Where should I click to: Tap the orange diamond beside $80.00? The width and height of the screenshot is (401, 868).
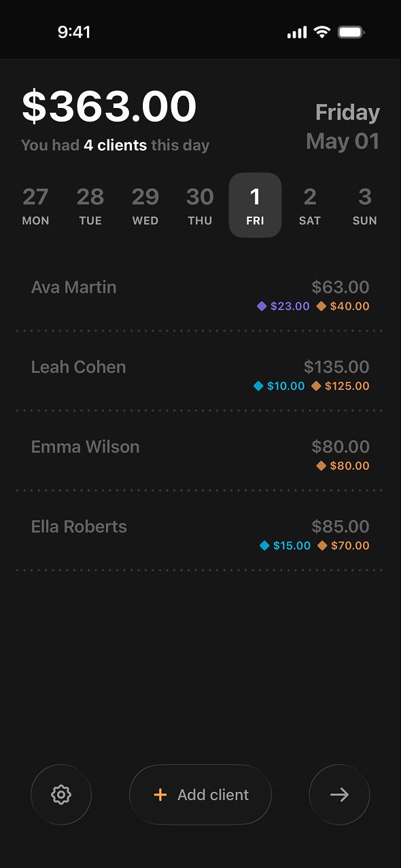click(x=321, y=466)
